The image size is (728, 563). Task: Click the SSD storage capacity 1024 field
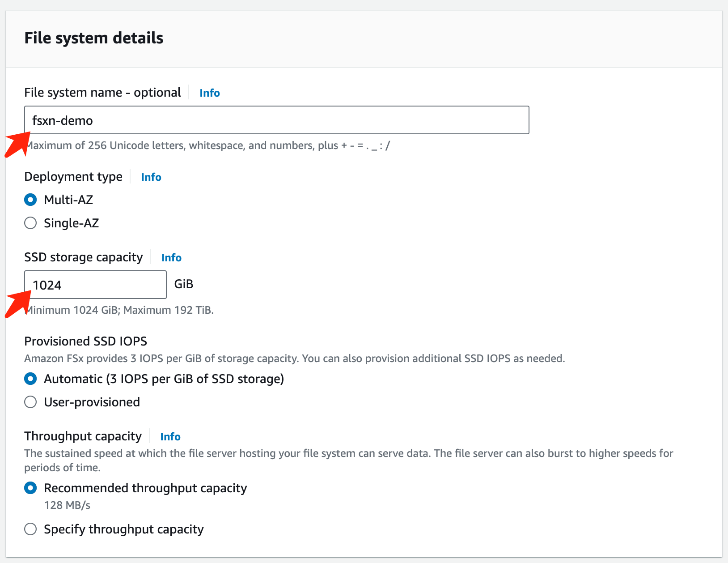(x=95, y=285)
